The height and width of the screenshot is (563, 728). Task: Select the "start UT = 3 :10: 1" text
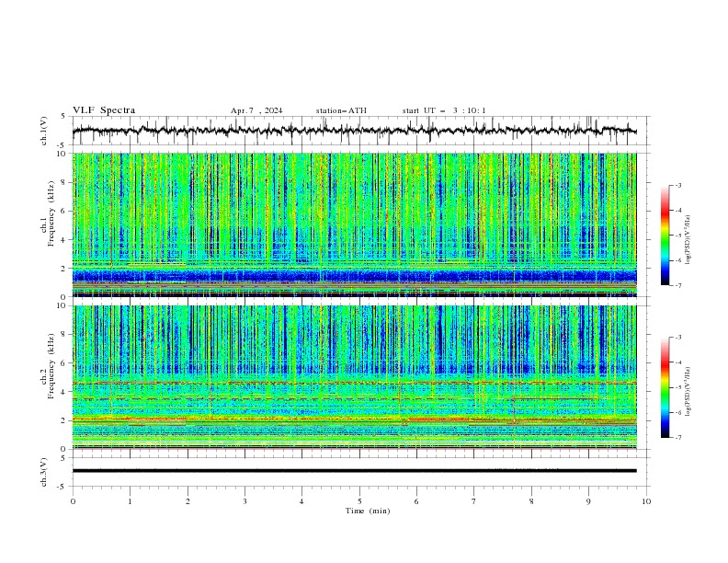pyautogui.click(x=444, y=110)
